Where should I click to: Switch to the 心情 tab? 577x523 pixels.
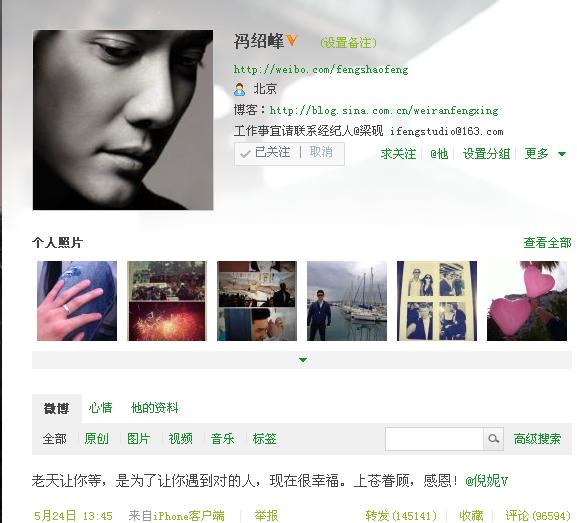tap(100, 408)
